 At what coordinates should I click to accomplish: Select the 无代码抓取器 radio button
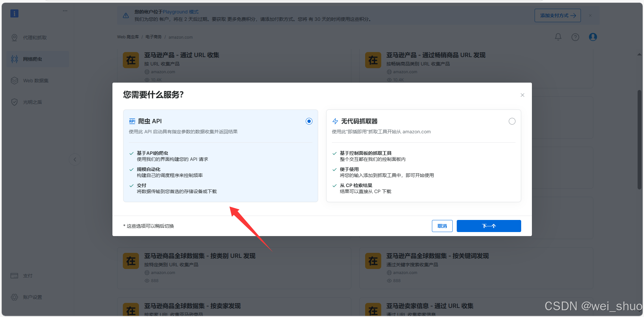point(512,121)
